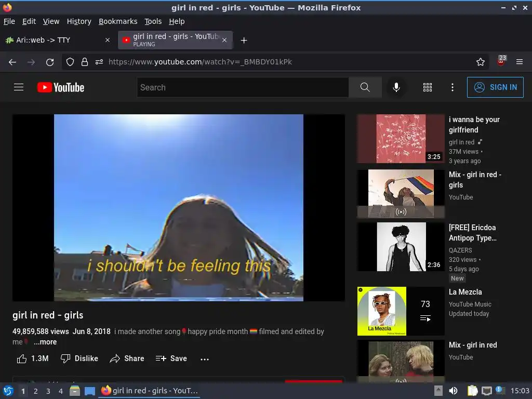Screen dimensions: 532x399
Task: Click the search magnifier button
Action: [x=365, y=87]
